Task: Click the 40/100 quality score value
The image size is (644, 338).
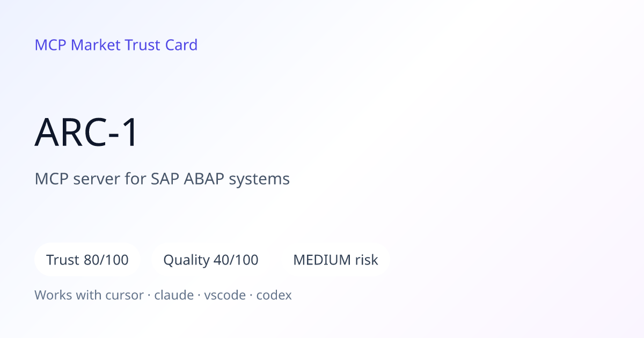Action: [x=236, y=260]
